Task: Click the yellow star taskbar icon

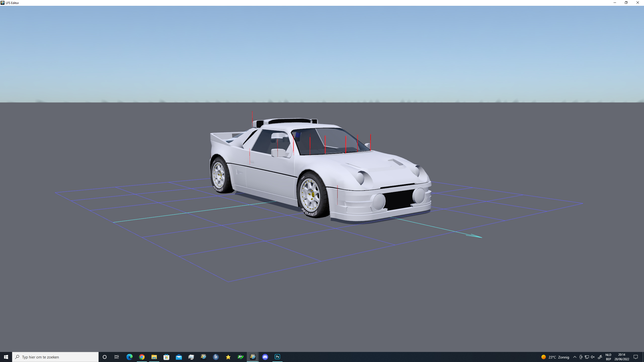Action: pyautogui.click(x=228, y=357)
